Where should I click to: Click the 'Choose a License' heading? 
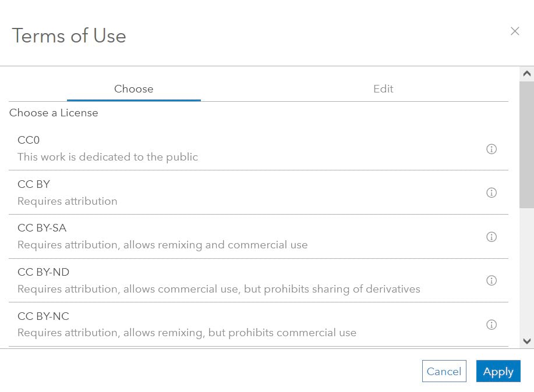pyautogui.click(x=54, y=113)
